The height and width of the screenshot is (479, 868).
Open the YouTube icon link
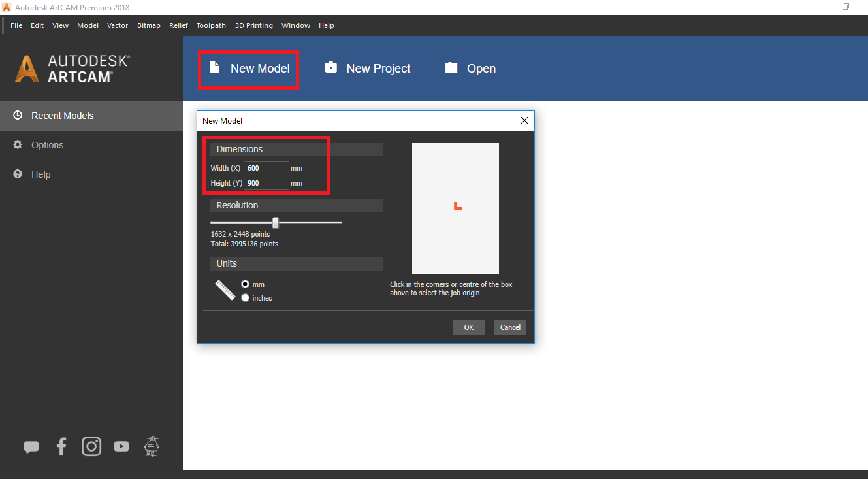coord(121,446)
